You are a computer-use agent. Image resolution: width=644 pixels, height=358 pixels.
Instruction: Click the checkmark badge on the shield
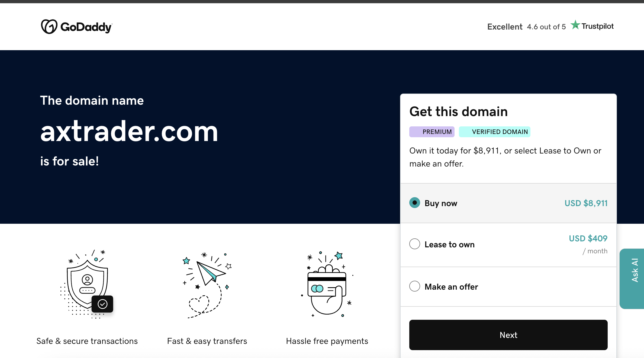[102, 304]
